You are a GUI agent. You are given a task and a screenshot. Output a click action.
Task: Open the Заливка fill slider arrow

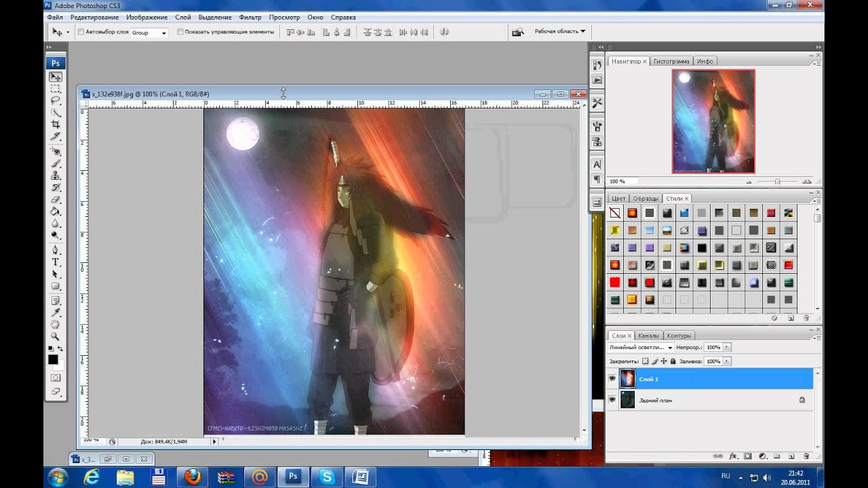[x=727, y=362]
